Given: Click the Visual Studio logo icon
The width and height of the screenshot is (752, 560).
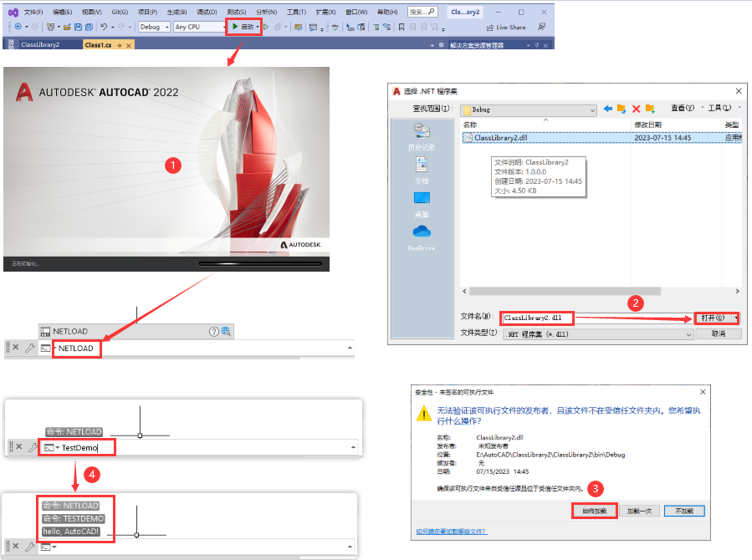Looking at the screenshot, I should [13, 12].
